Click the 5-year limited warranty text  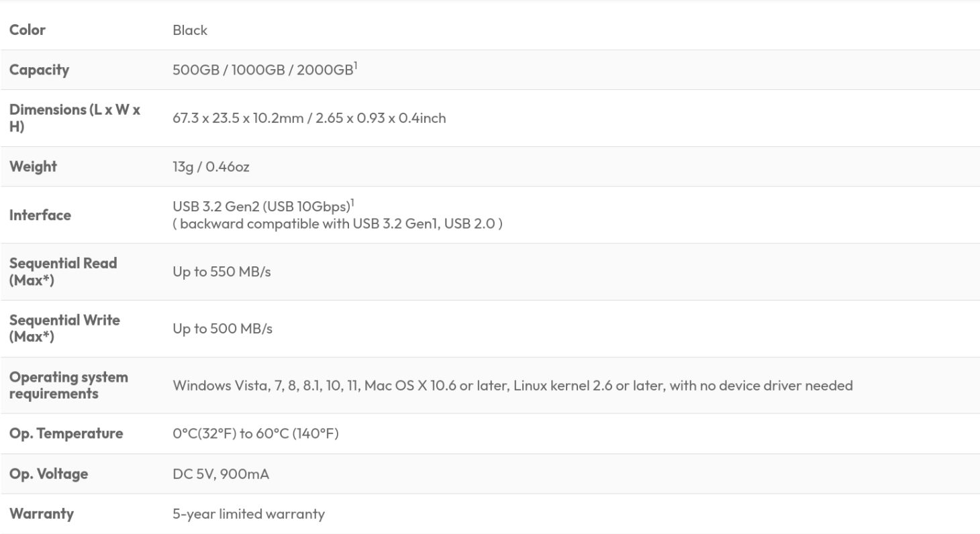pos(248,514)
